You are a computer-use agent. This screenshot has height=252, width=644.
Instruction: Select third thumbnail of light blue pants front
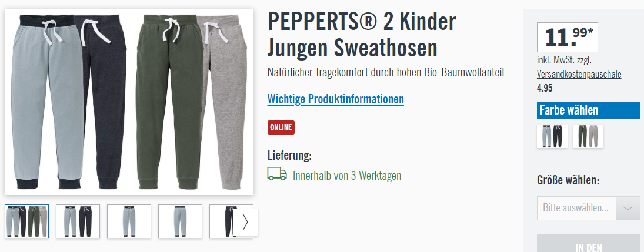pyautogui.click(x=129, y=221)
